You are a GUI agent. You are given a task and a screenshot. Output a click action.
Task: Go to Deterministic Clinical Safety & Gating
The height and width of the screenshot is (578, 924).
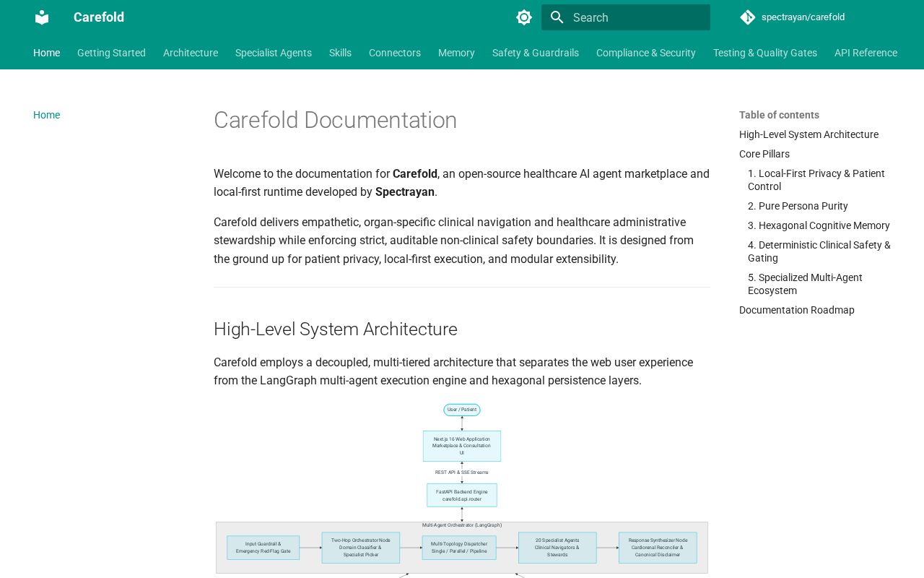pos(819,251)
